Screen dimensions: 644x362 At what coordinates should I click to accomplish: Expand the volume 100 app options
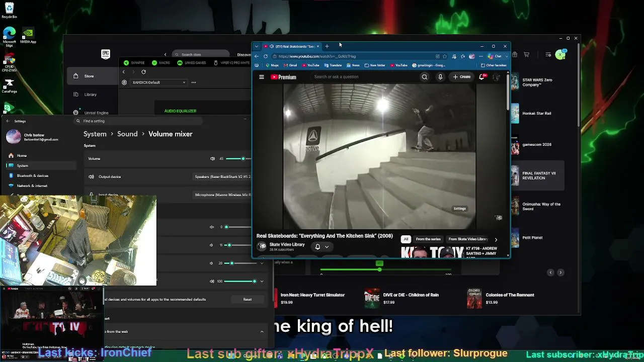(x=262, y=282)
